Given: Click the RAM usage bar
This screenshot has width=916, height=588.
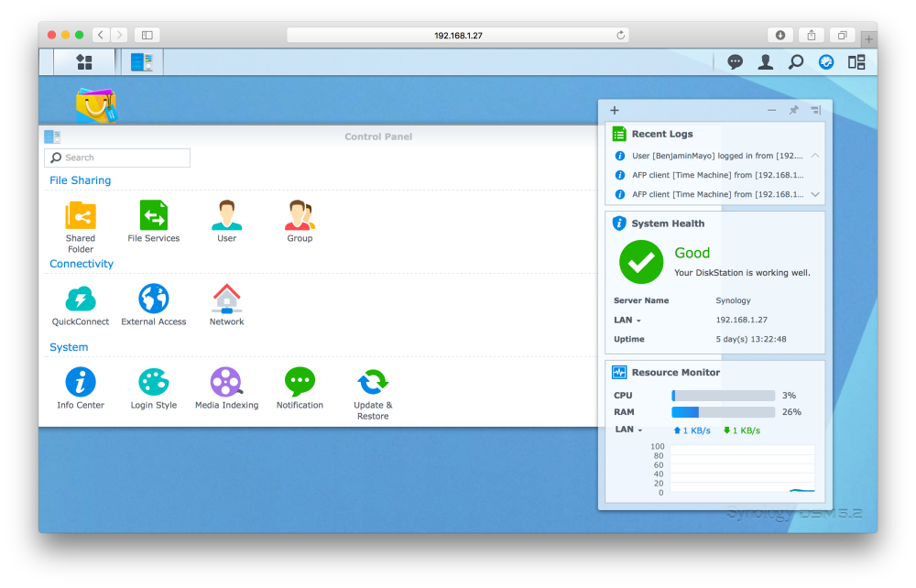Looking at the screenshot, I should [x=724, y=412].
